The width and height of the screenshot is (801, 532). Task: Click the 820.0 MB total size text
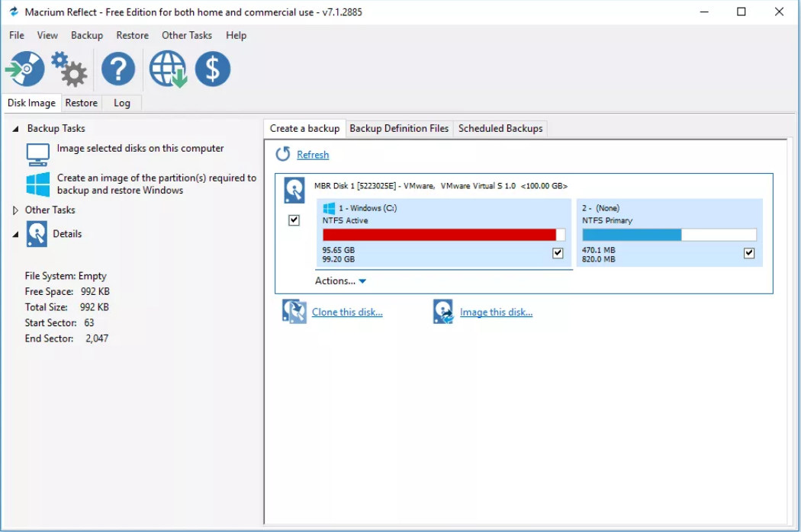click(x=599, y=259)
